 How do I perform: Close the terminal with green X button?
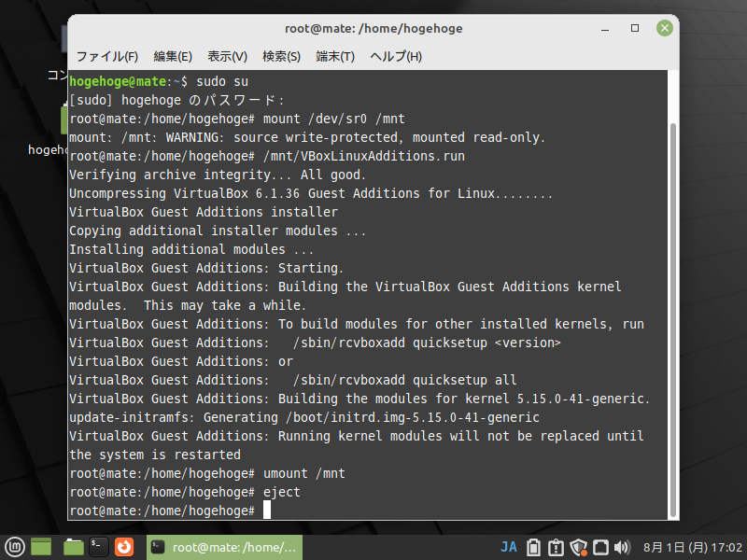tap(665, 28)
